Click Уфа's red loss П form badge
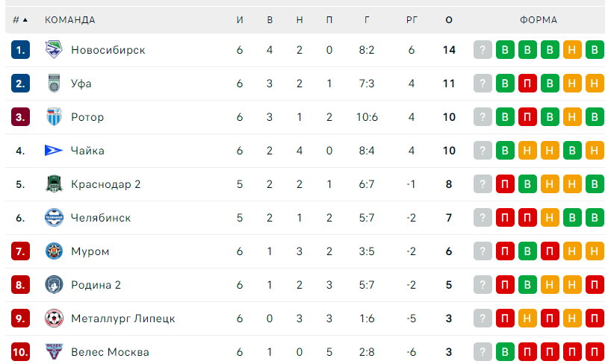 tap(527, 84)
